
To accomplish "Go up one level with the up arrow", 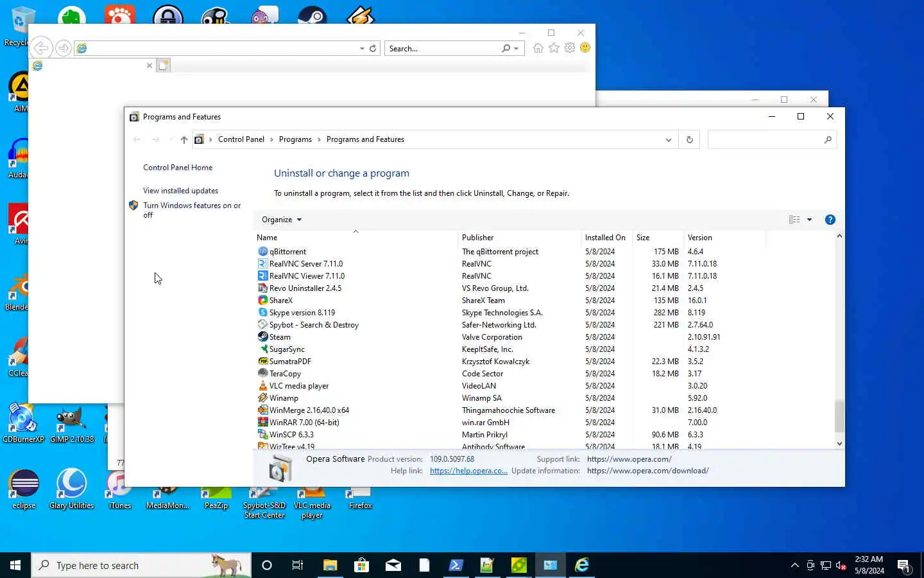I will 184,139.
